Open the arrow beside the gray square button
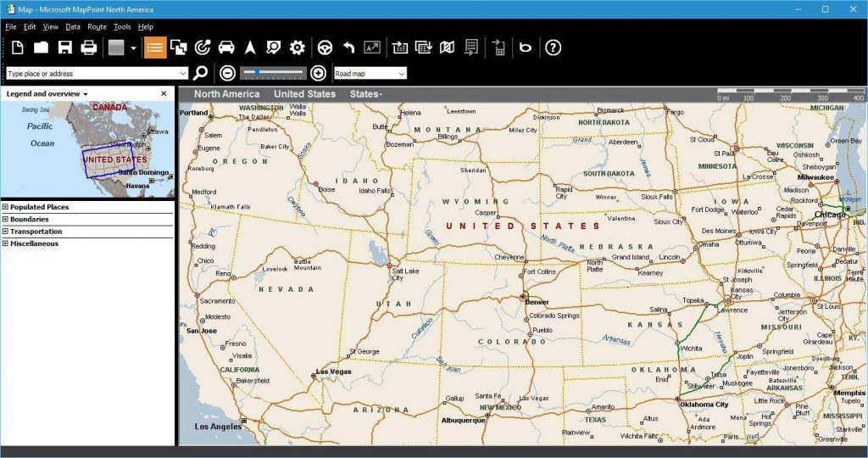The width and height of the screenshot is (868, 458). pos(133,48)
